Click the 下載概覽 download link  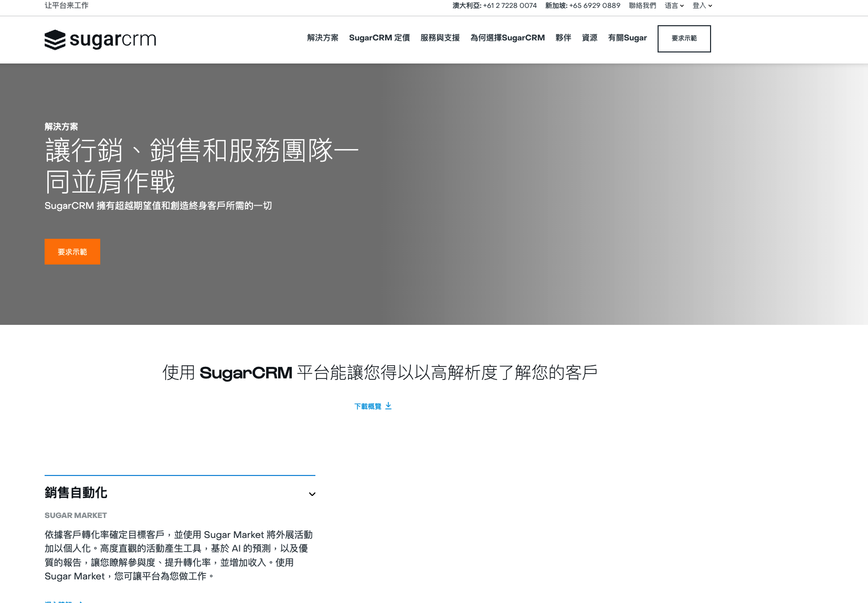coord(373,406)
